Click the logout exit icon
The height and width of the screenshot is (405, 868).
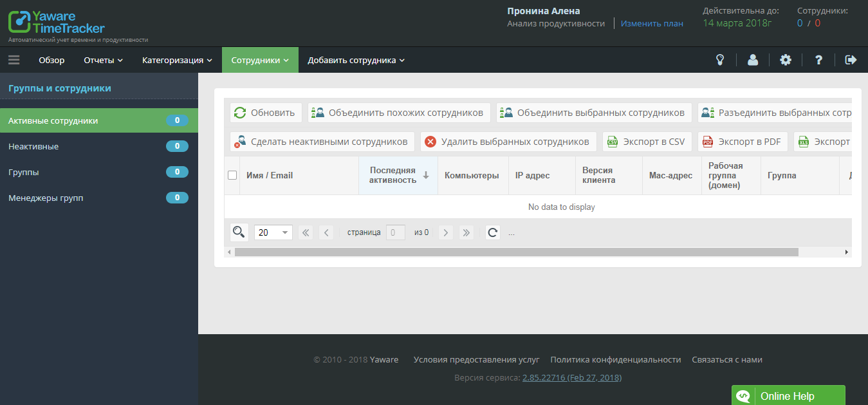coord(851,60)
